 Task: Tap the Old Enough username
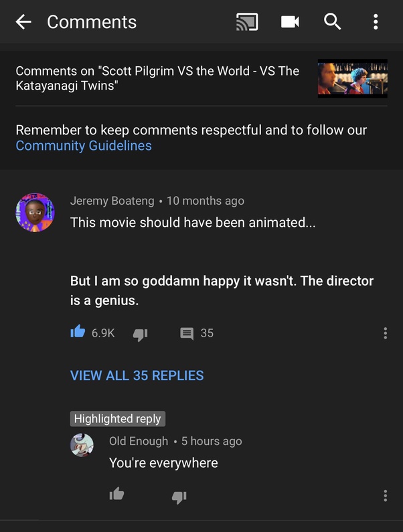139,441
